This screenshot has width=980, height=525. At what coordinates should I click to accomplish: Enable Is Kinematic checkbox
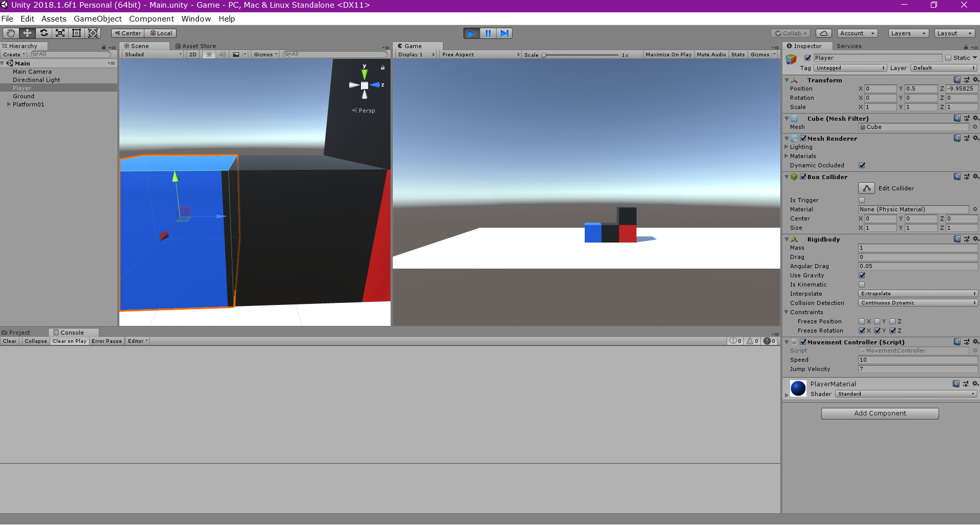(x=862, y=285)
